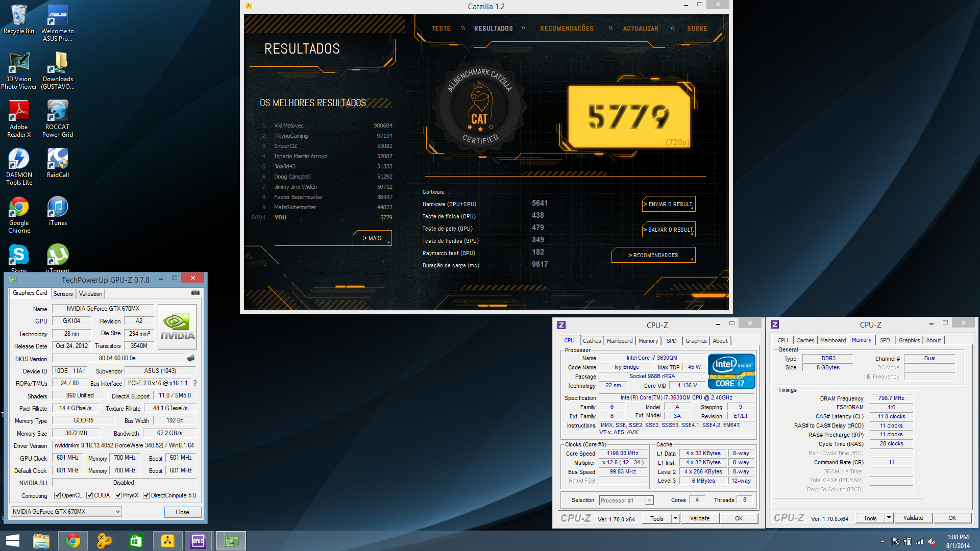Click Validate in left CPU-Z window

coord(700,518)
